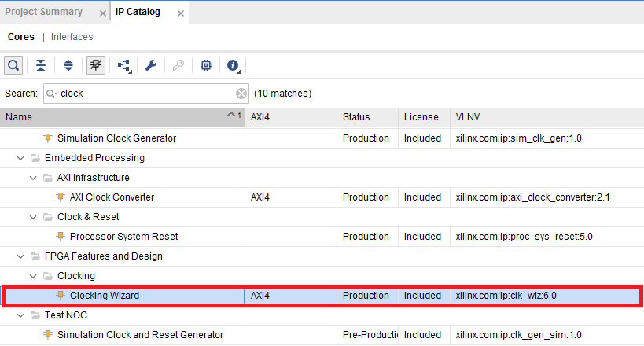
Task: Collapse the Clocking folder
Action: point(33,277)
